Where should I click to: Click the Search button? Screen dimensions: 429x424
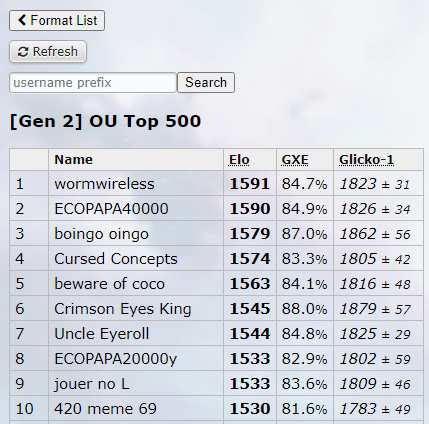[x=206, y=82]
